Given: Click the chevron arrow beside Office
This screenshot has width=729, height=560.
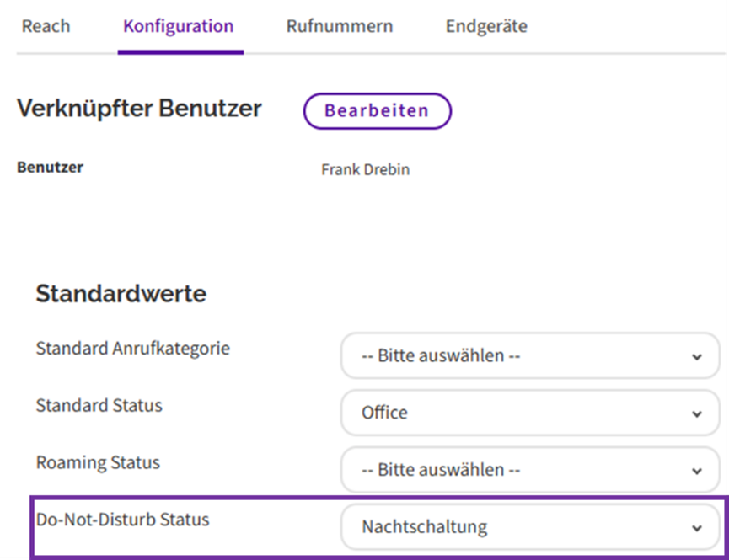Looking at the screenshot, I should 696,414.
